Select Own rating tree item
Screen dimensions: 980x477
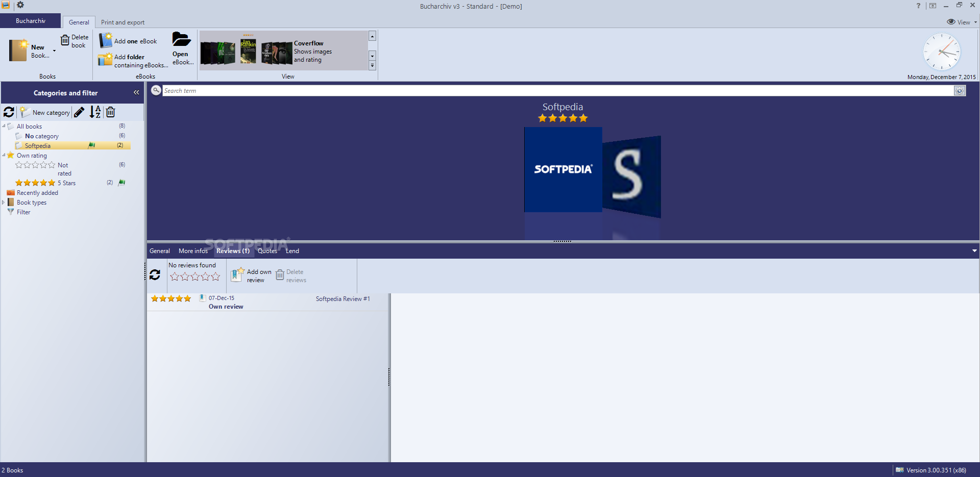point(32,156)
